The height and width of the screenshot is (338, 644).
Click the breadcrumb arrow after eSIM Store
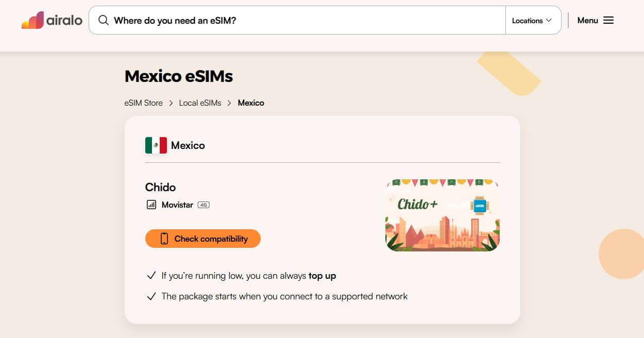170,103
